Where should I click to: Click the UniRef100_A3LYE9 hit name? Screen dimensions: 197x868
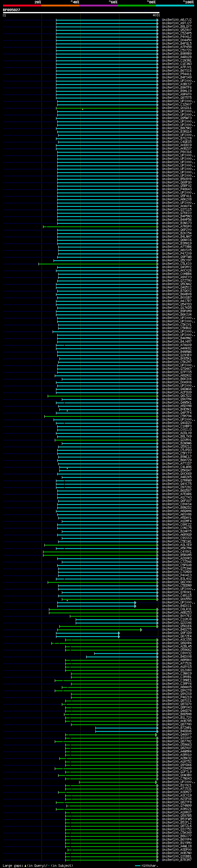pos(177,545)
